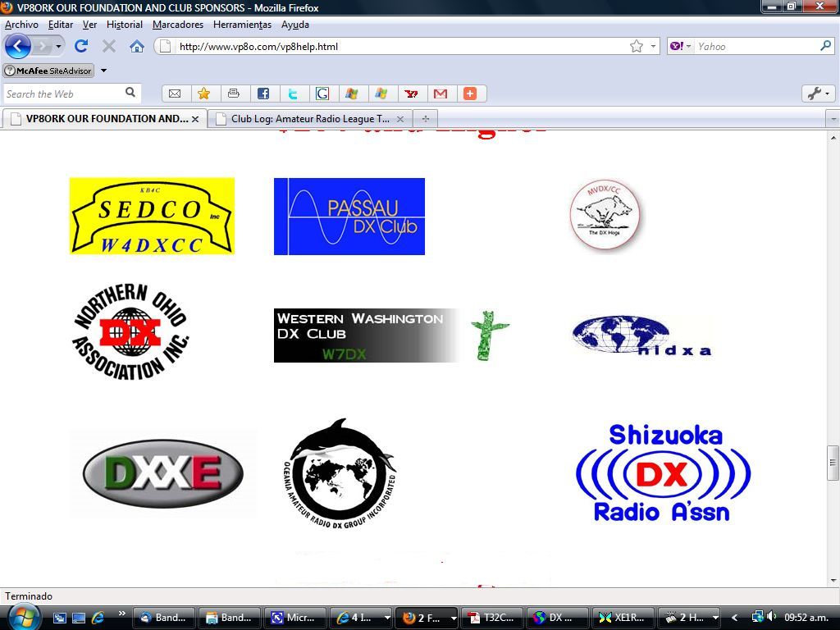Viewport: 840px width, 630px height.
Task: Click the MVDX/CC DX Hogs round logo
Action: click(x=605, y=214)
